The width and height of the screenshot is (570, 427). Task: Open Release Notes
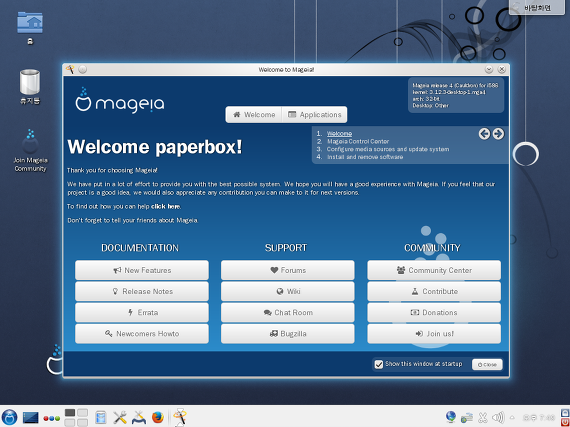pyautogui.click(x=142, y=291)
